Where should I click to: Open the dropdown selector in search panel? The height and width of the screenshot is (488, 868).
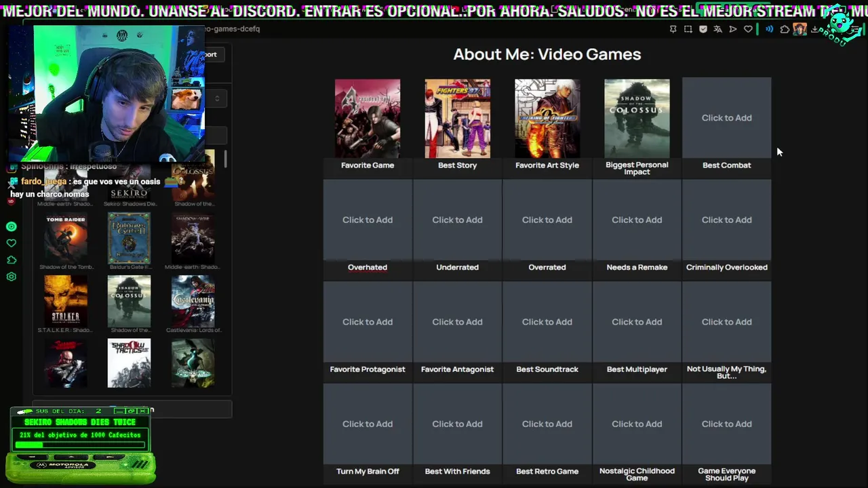216,99
